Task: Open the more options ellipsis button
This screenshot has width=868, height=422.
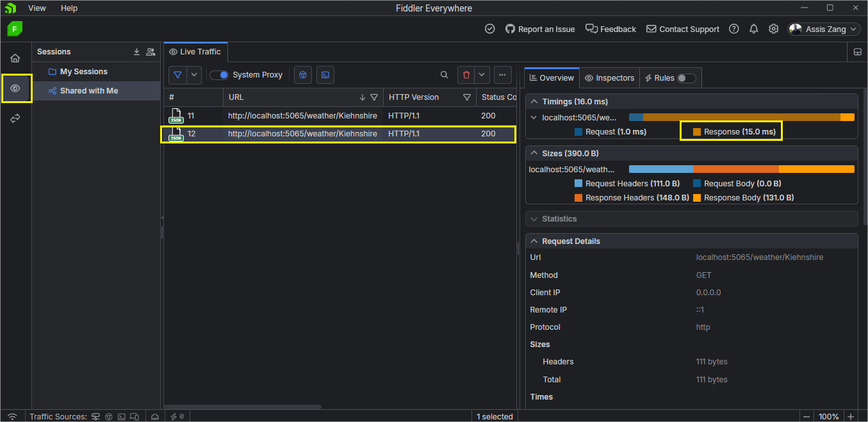Action: coord(502,75)
